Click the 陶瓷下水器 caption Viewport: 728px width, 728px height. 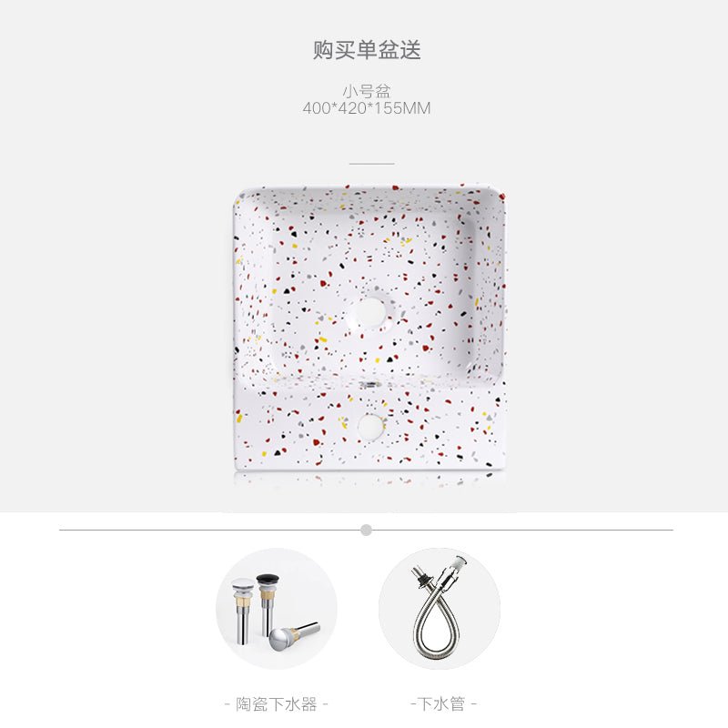click(277, 703)
